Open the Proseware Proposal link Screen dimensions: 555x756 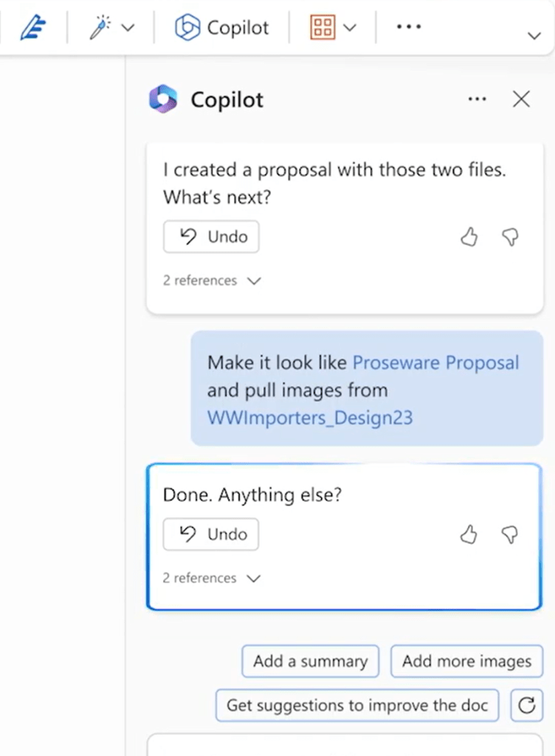435,362
